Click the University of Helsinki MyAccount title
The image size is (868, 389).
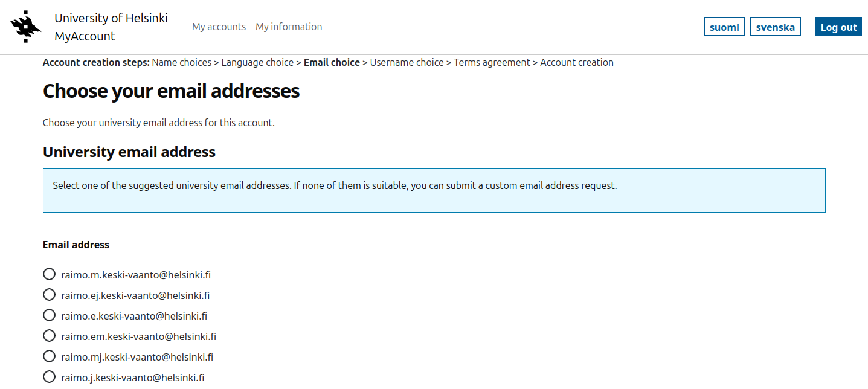(x=111, y=27)
